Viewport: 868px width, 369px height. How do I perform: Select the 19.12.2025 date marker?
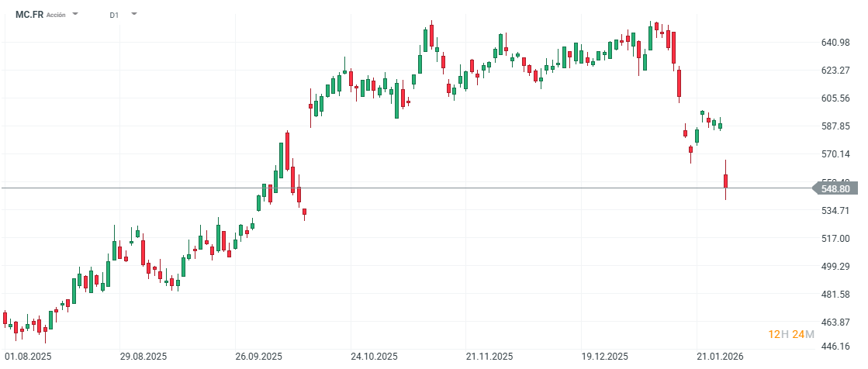[x=604, y=357]
